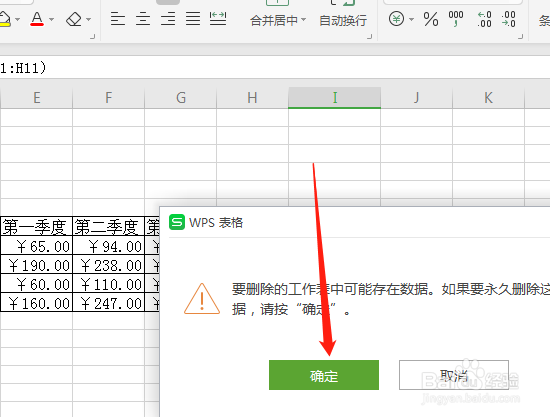Screen dimensions: 550x417
Task: Apply thousands separator 000 format
Action: coord(456,19)
